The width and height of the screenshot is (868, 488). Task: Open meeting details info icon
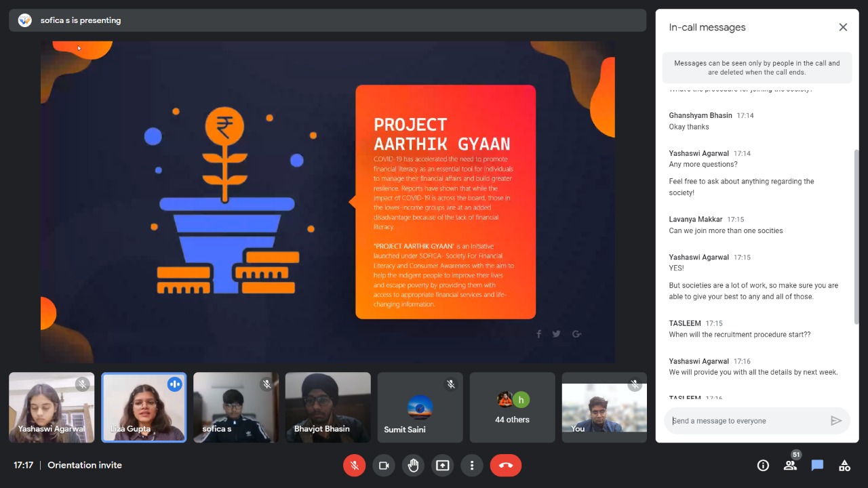[x=763, y=466]
